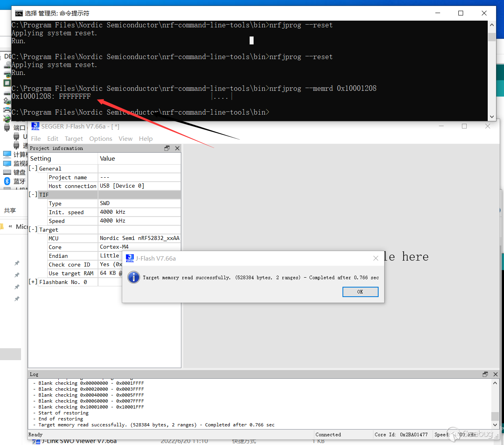Open the Help menu in J-Flash
Viewport: 504px width, 445px height.
(x=146, y=138)
